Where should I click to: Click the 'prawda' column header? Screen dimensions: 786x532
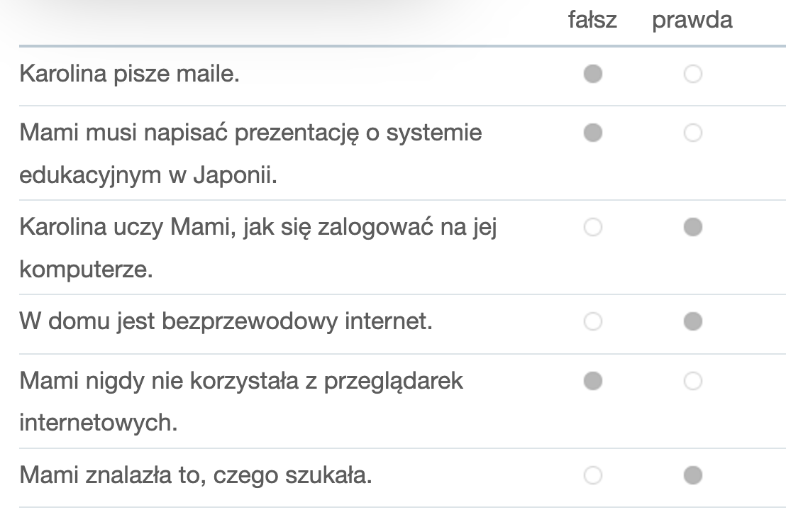(x=692, y=21)
